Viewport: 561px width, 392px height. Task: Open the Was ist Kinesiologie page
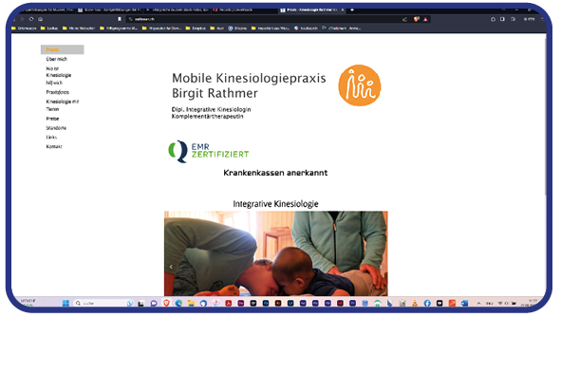59,76
